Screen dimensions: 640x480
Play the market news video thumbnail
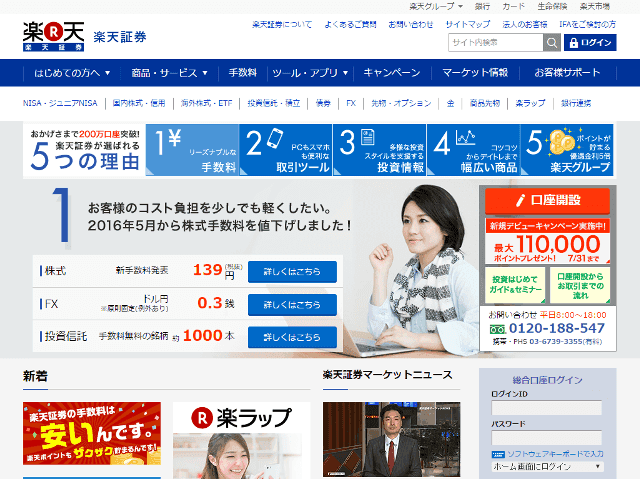391,439
